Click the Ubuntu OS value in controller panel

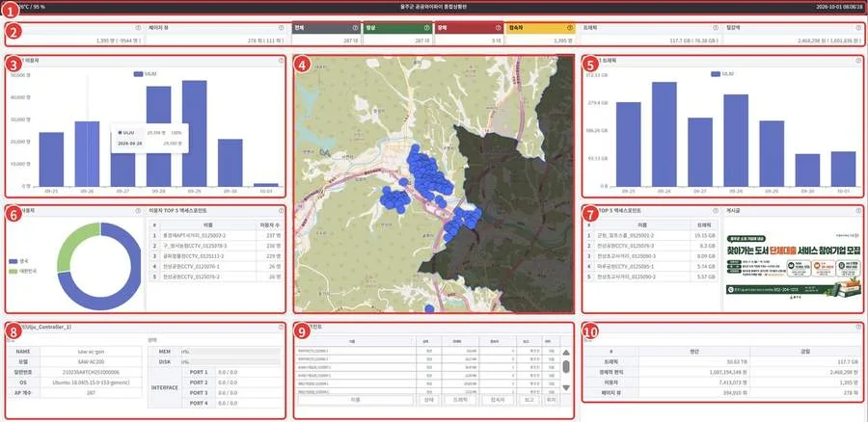(x=92, y=382)
